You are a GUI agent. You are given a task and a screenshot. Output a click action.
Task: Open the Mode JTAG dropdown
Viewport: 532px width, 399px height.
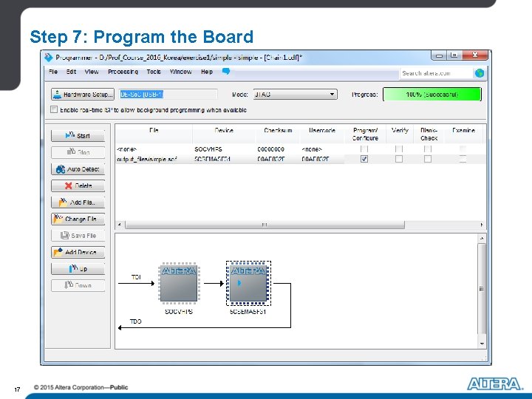(x=295, y=95)
